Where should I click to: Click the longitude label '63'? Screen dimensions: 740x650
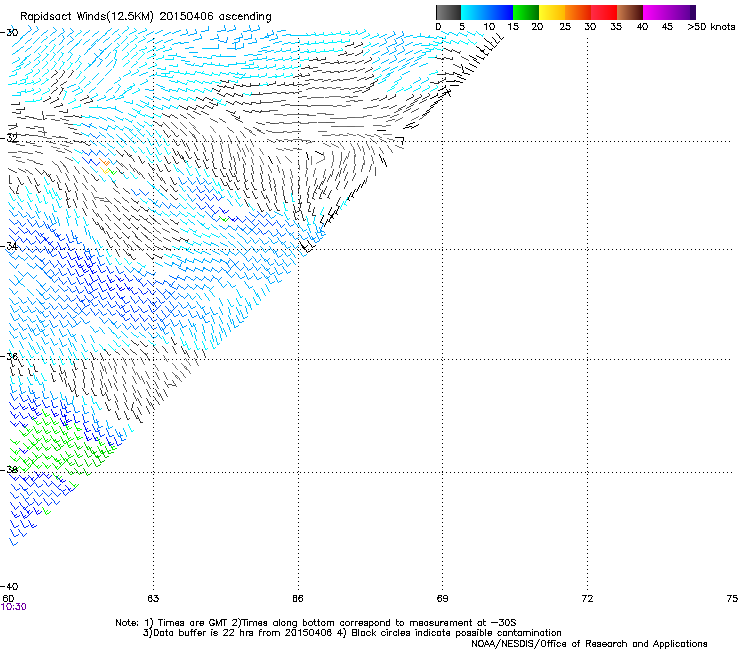pos(153,599)
